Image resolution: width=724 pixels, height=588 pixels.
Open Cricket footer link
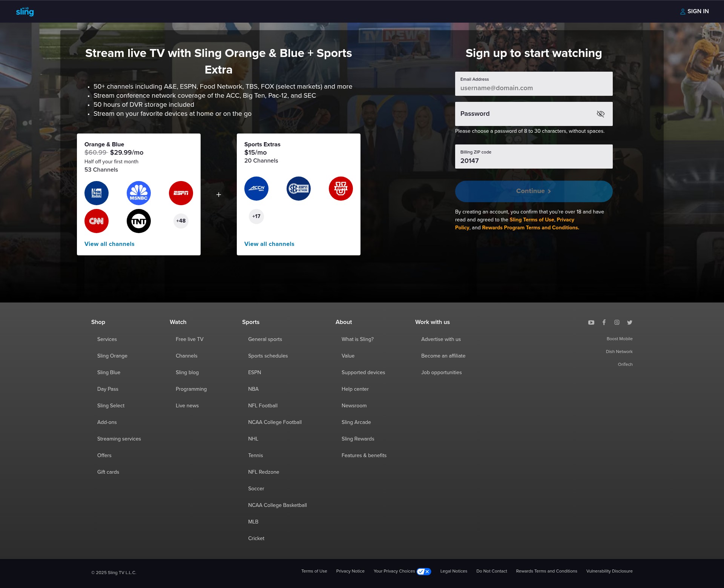pos(256,538)
